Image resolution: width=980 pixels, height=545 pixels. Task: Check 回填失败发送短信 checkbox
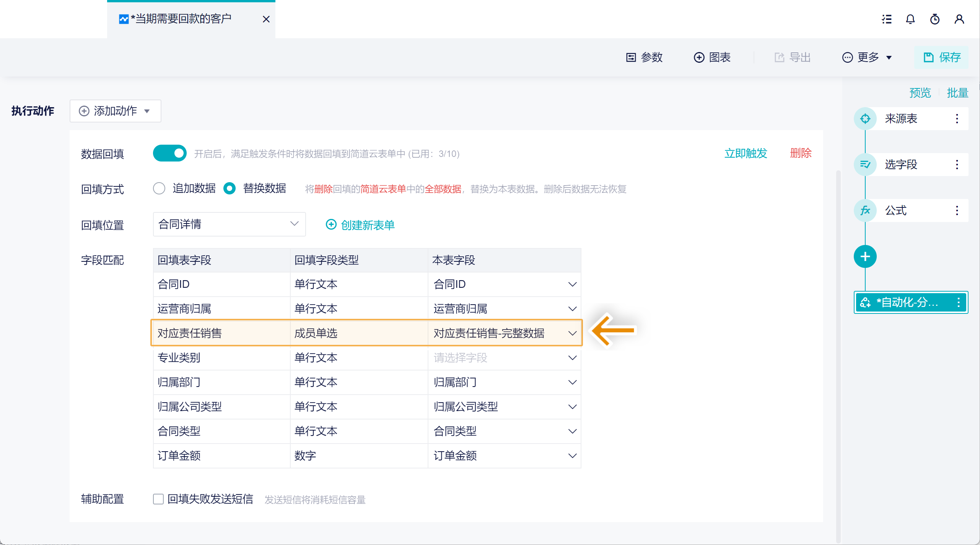pyautogui.click(x=158, y=499)
